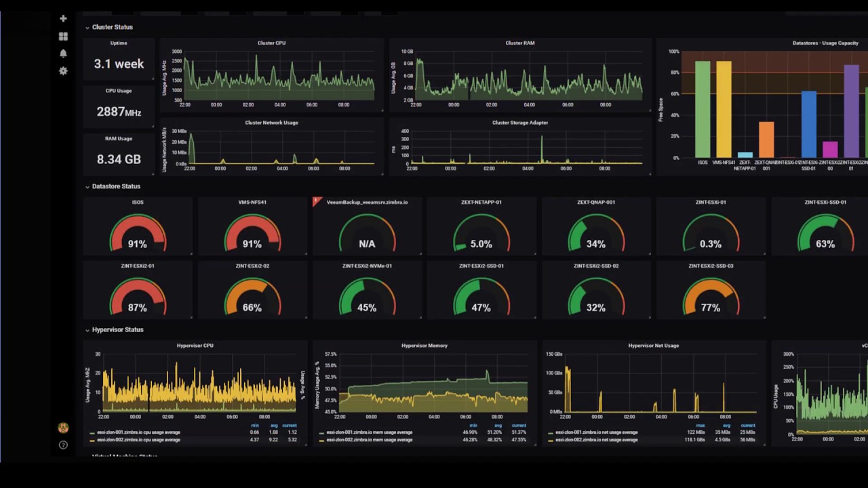Toggle esxi-zlon-001 cpu usage average legend series
The width and height of the screenshot is (868, 488).
click(x=138, y=432)
